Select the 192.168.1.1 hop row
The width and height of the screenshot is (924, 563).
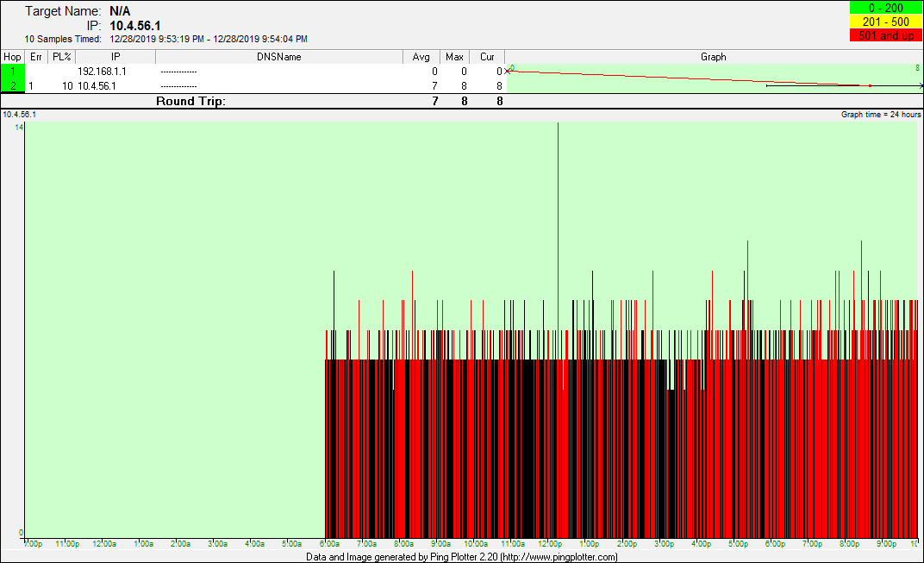(102, 72)
